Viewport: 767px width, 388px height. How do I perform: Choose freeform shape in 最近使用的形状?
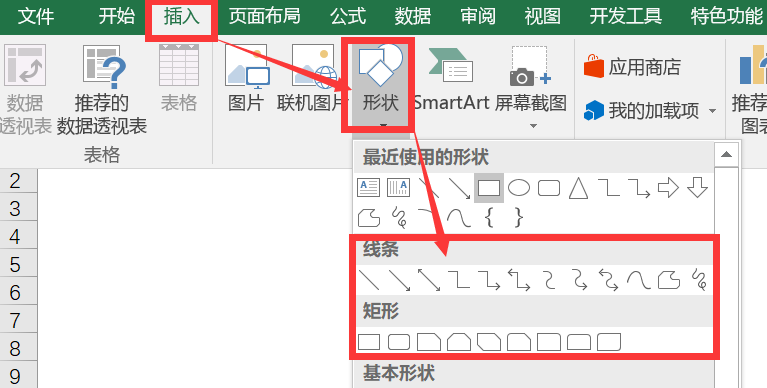point(369,218)
